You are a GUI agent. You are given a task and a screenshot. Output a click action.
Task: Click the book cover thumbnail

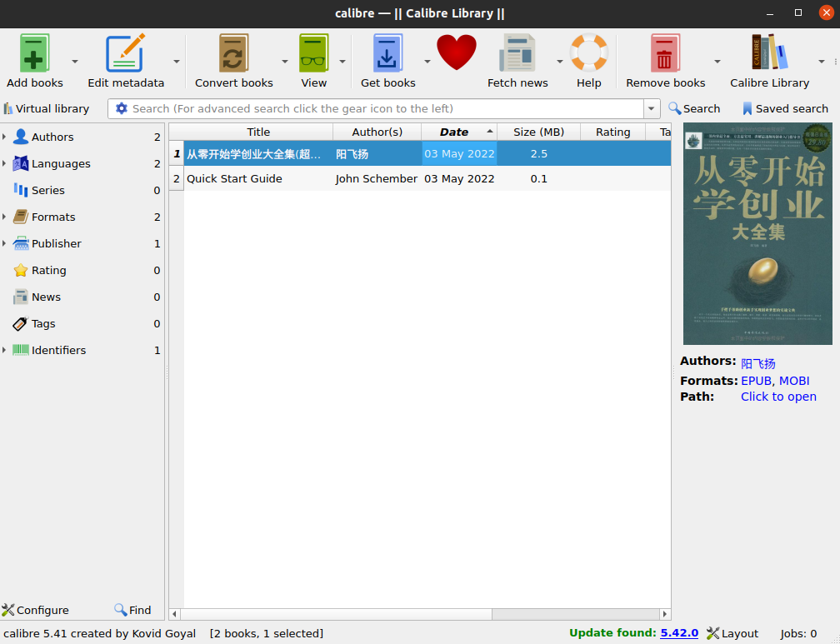click(x=757, y=233)
